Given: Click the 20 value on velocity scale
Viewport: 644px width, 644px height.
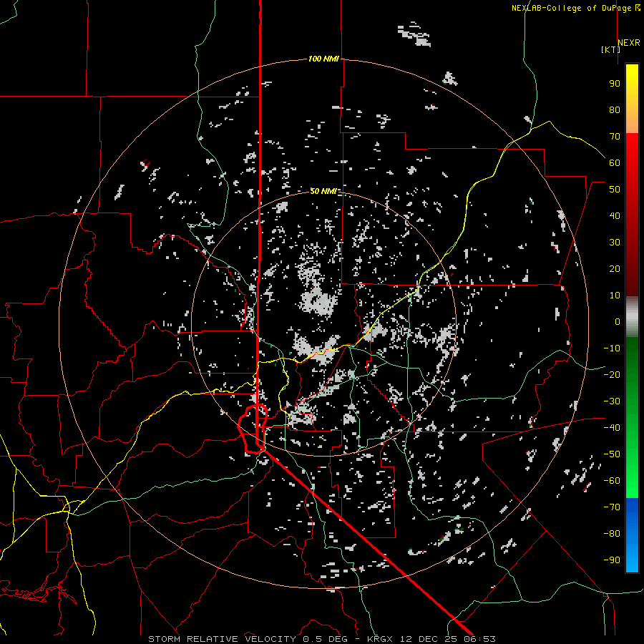Looking at the screenshot, I should point(615,269).
